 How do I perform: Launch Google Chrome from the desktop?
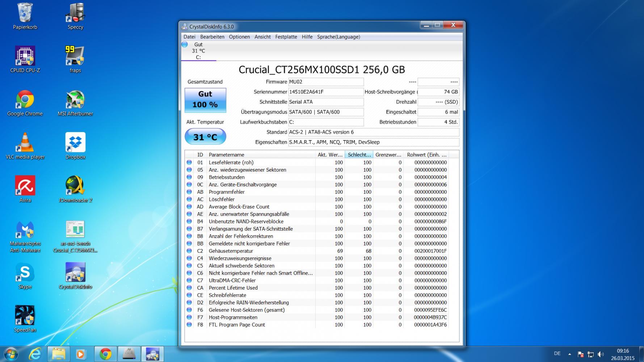(x=25, y=103)
